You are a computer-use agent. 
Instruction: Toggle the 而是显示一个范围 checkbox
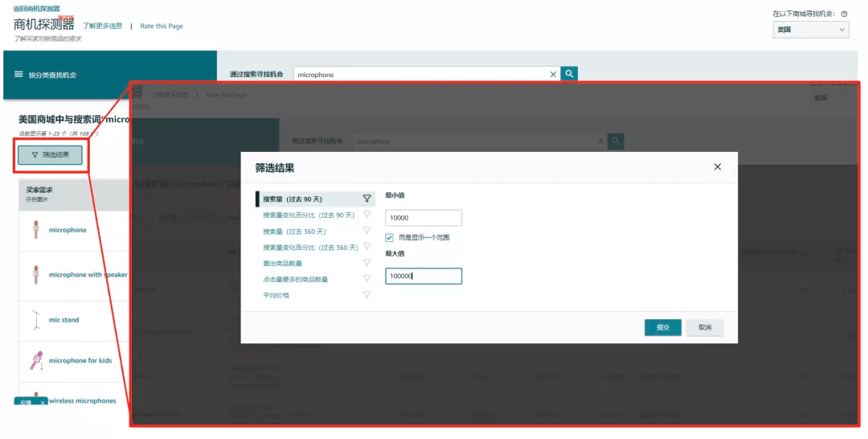click(x=390, y=238)
